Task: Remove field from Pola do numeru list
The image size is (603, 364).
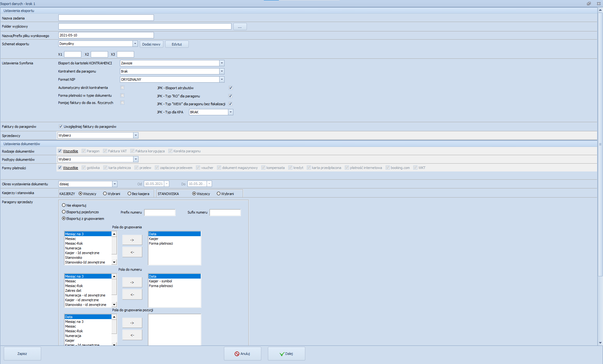Action: [132, 295]
